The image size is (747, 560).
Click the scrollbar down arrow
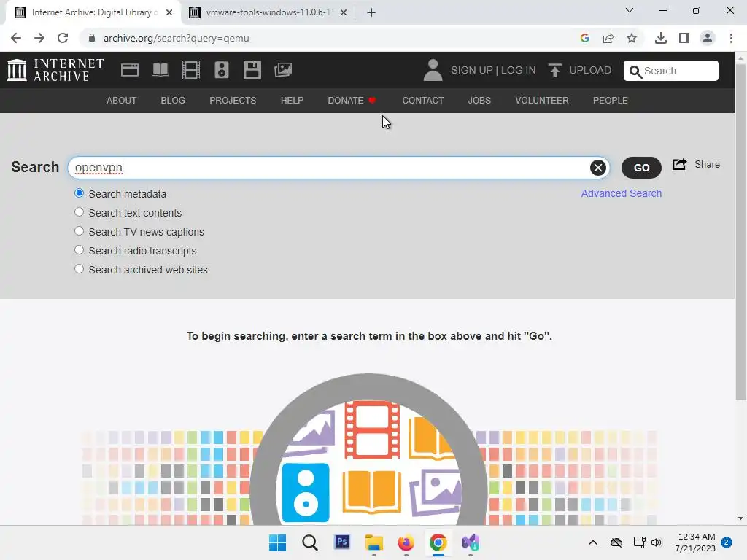pyautogui.click(x=740, y=518)
